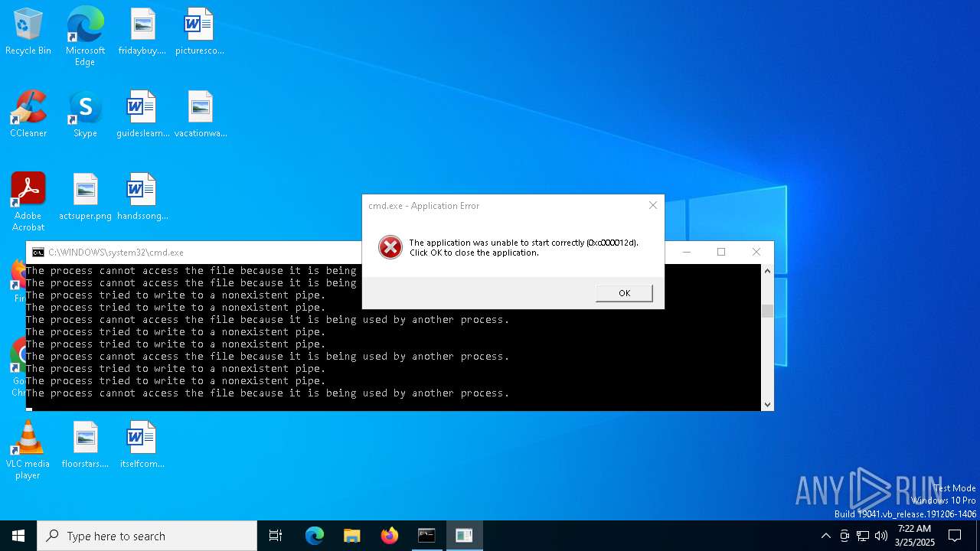Select the guideslearn Word document
980x551 pixels.
coord(142,115)
